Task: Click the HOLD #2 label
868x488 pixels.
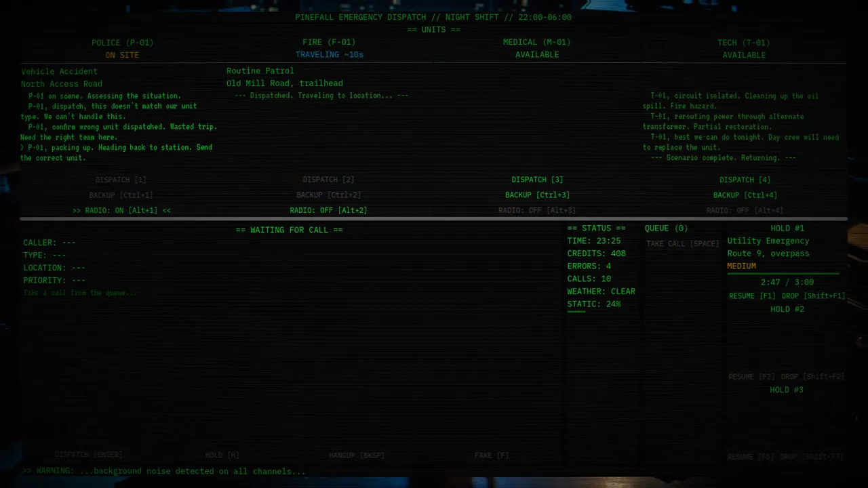Action: 787,309
